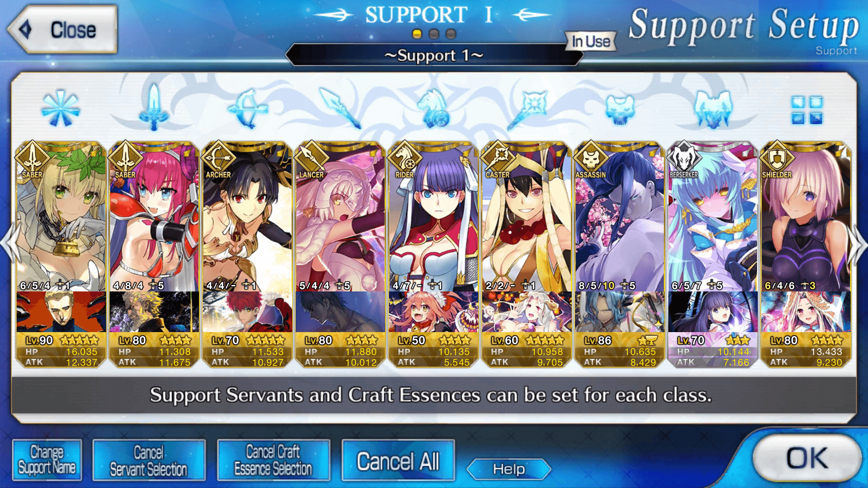This screenshot has height=488, width=868.
Task: Confirm setup with OK button
Action: pyautogui.click(x=807, y=458)
